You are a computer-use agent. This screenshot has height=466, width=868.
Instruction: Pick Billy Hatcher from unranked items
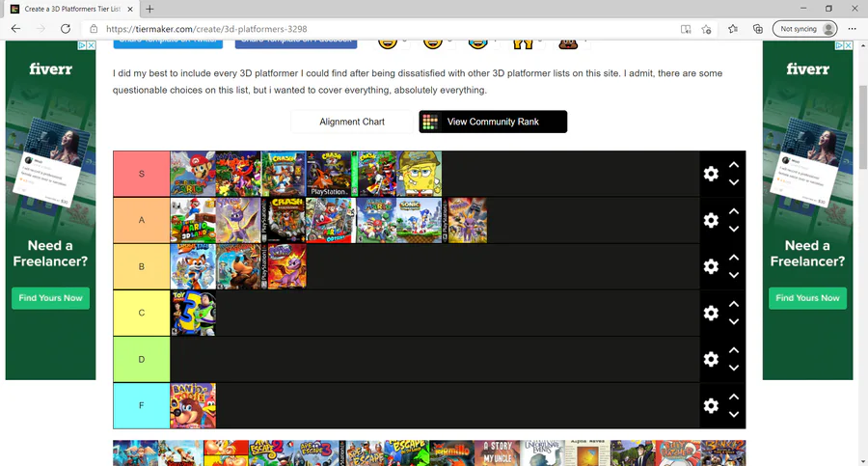(x=678, y=453)
